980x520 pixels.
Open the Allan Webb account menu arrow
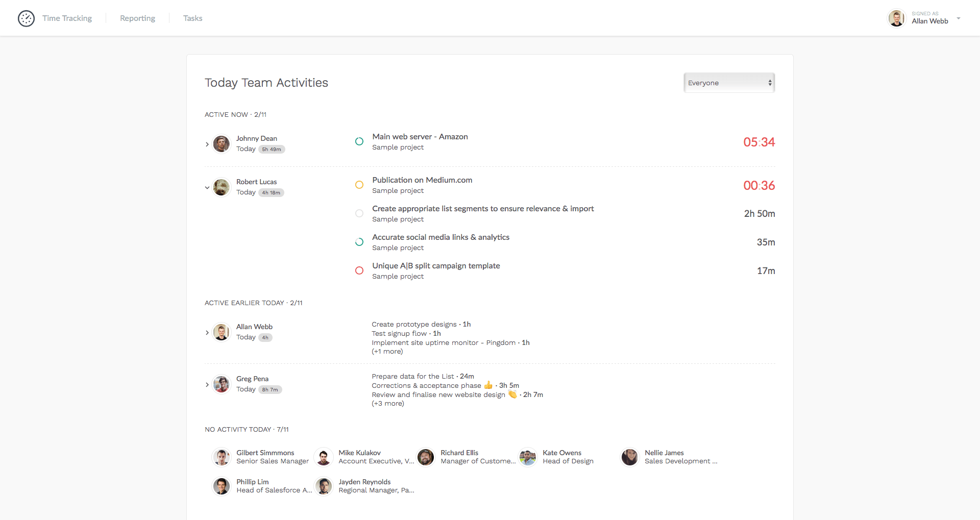click(958, 18)
